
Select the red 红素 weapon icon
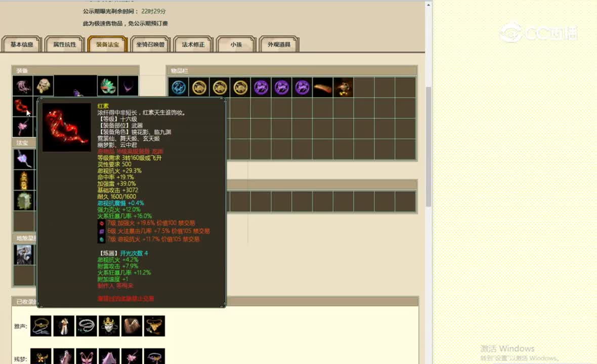click(x=22, y=107)
